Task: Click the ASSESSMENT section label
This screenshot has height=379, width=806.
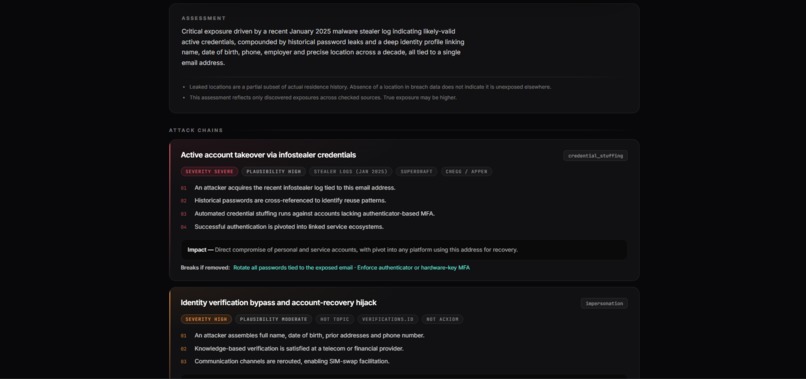Action: 204,18
